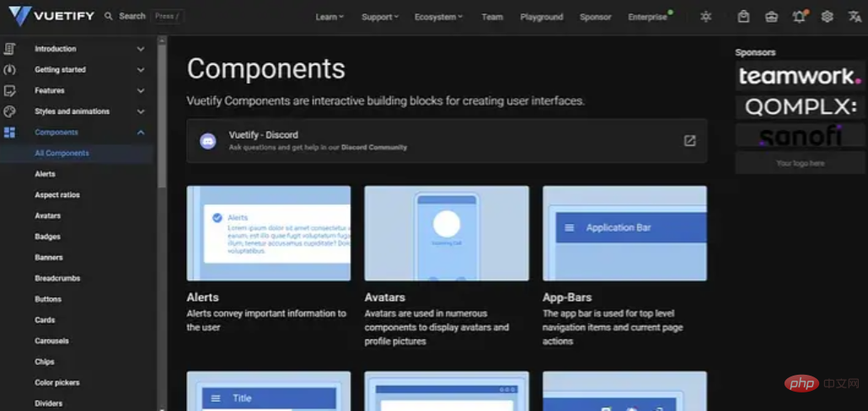Image resolution: width=868 pixels, height=411 pixels.
Task: Expand the Learn dropdown menu
Action: 330,17
